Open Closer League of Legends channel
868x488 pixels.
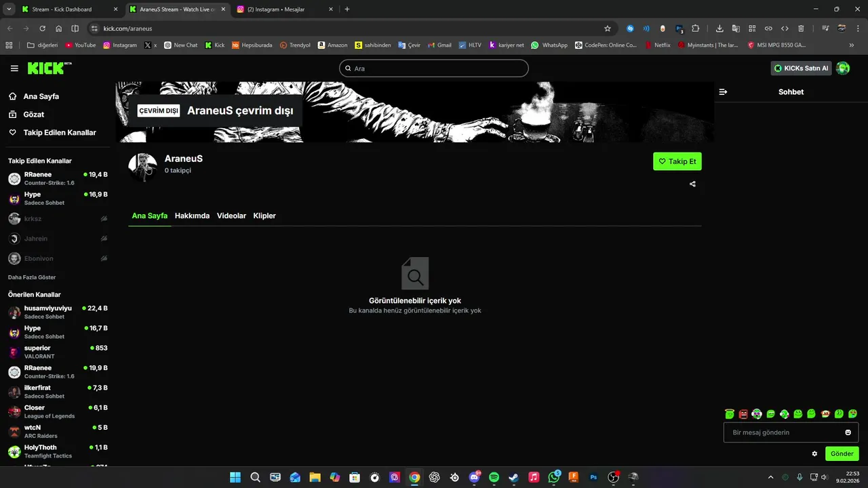tap(58, 411)
